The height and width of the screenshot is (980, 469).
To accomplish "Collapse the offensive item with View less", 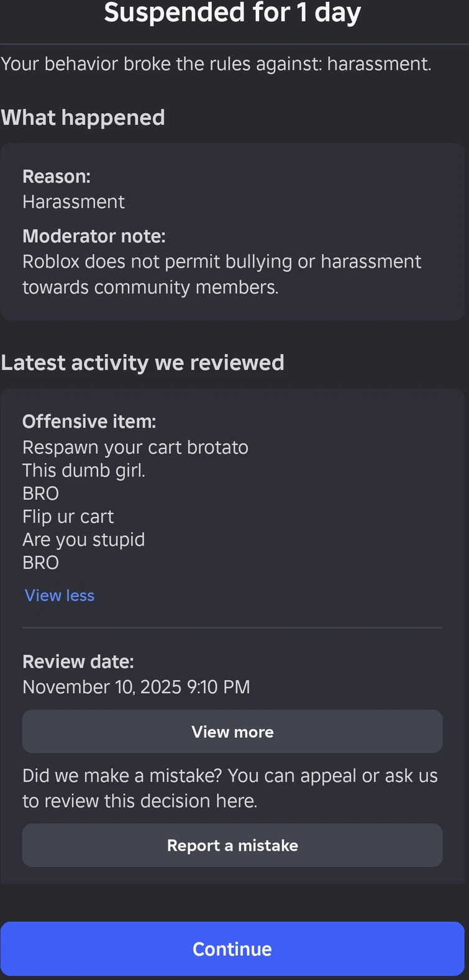I will pyautogui.click(x=59, y=595).
